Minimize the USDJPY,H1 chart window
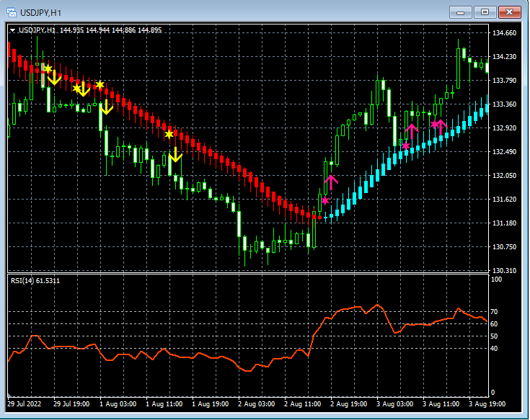The image size is (530, 420). [x=460, y=12]
